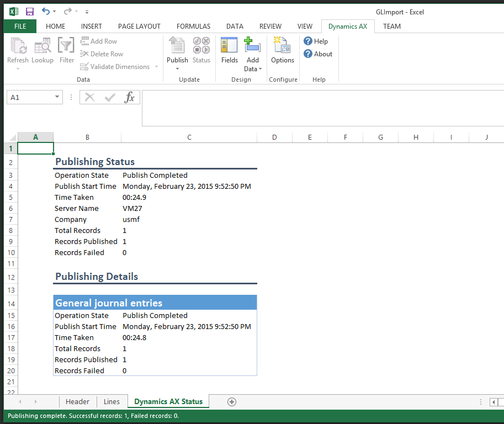Open the Redo history dropdown arrow
The height and width of the screenshot is (424, 504).
click(x=77, y=12)
